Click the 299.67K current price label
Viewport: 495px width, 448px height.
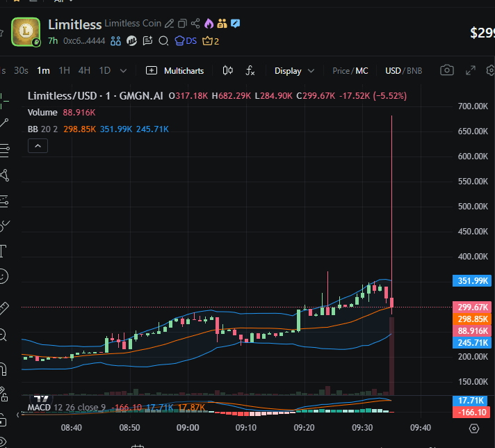472,307
